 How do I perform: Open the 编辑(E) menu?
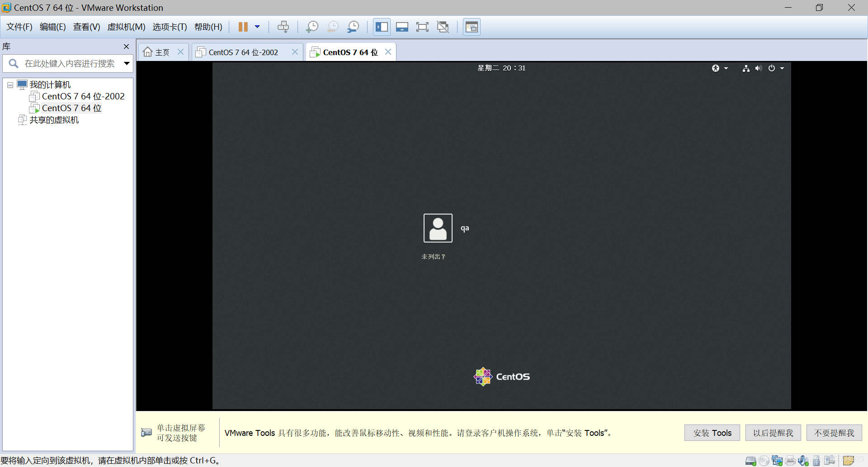(53, 27)
